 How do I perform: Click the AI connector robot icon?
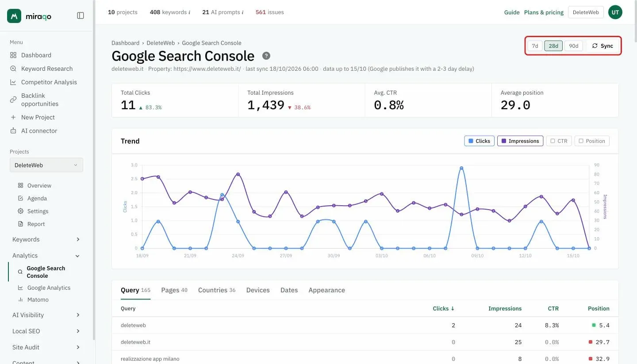pyautogui.click(x=13, y=131)
